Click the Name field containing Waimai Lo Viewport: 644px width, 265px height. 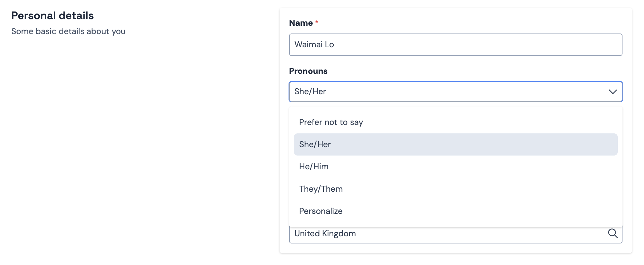click(x=456, y=45)
